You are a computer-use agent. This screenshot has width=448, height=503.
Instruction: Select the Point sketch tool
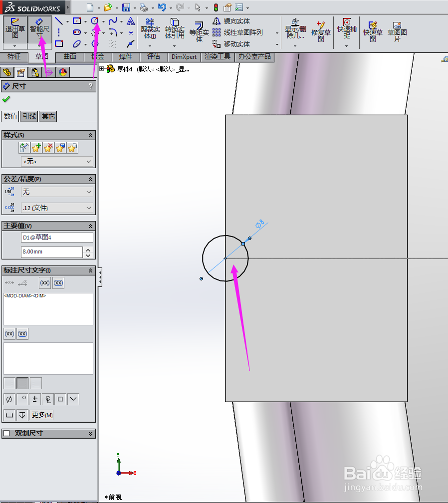tap(131, 33)
